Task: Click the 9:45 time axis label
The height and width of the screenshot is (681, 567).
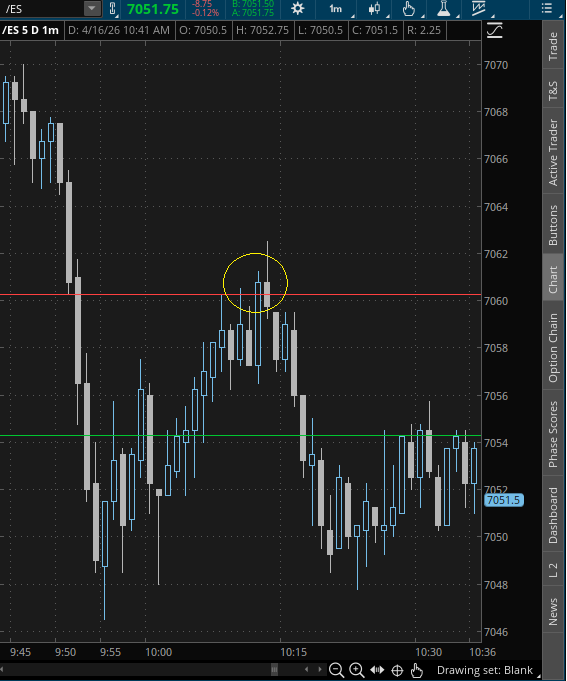Action: (20, 652)
